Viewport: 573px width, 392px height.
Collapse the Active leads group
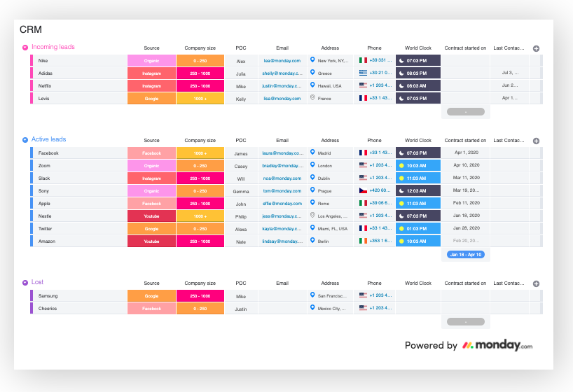25,140
